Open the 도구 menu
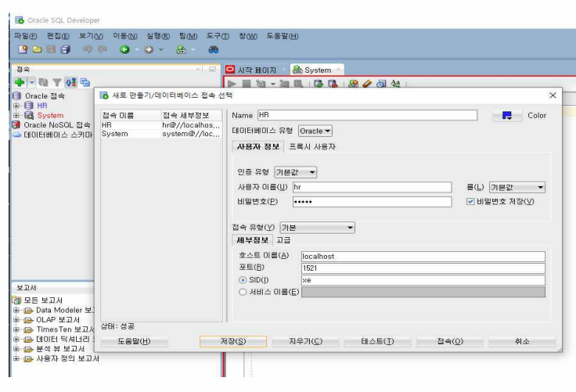The height and width of the screenshot is (392, 576). 218,36
